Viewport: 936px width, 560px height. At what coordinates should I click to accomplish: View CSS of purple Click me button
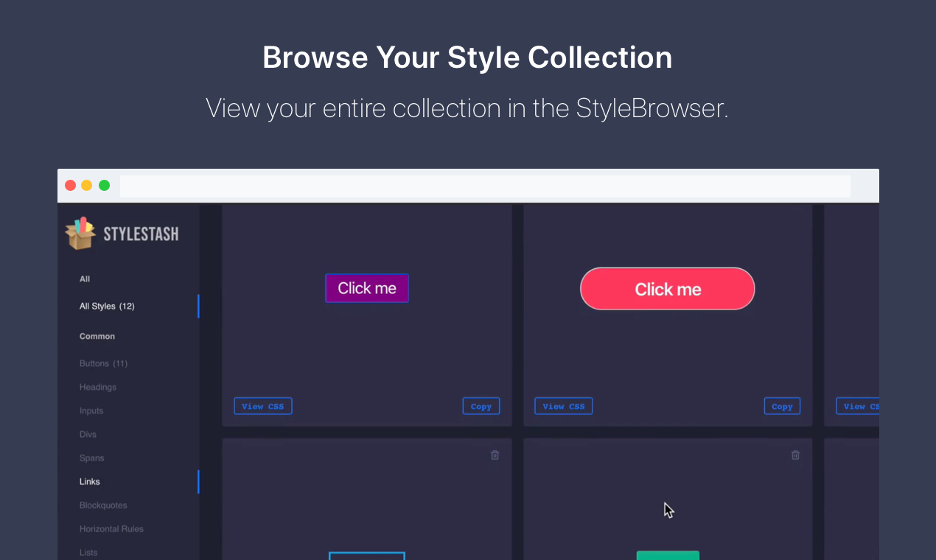tap(263, 406)
